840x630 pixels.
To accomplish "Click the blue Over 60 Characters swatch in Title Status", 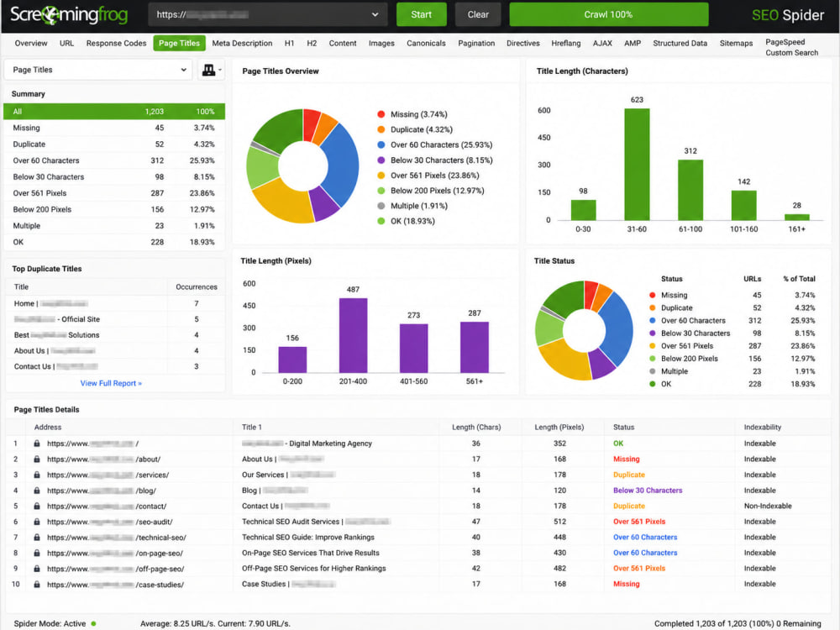I will click(x=652, y=320).
